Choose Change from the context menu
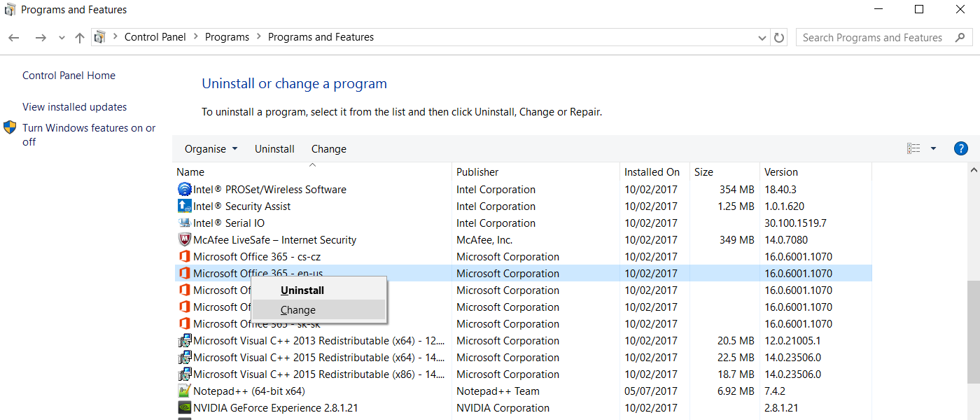Image resolution: width=980 pixels, height=420 pixels. tap(318, 310)
